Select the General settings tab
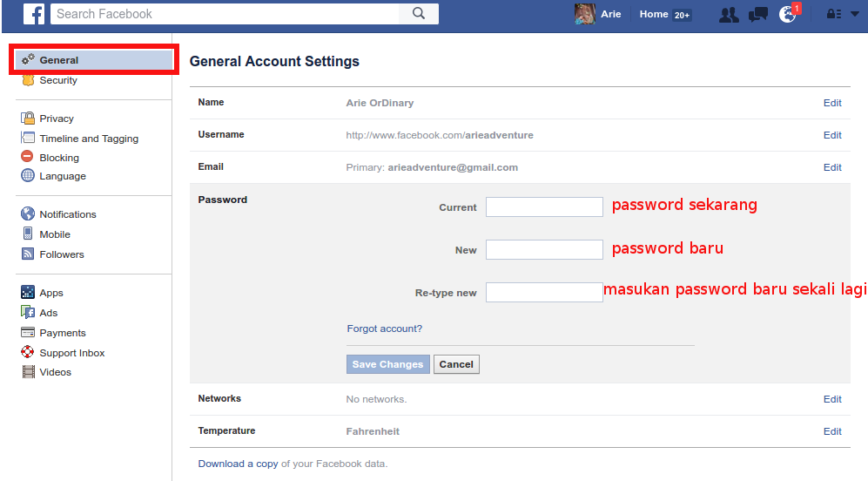The image size is (868, 481). pos(59,60)
